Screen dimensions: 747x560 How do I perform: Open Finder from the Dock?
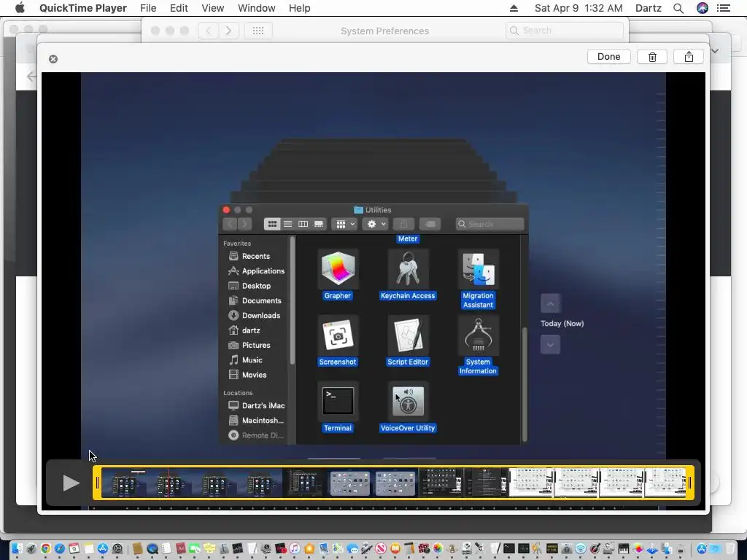point(17,548)
